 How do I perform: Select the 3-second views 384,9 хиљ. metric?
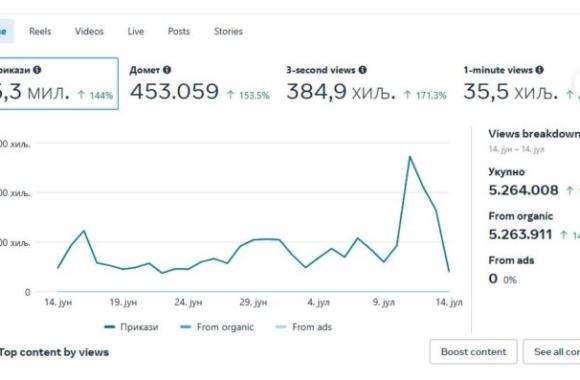click(366, 83)
